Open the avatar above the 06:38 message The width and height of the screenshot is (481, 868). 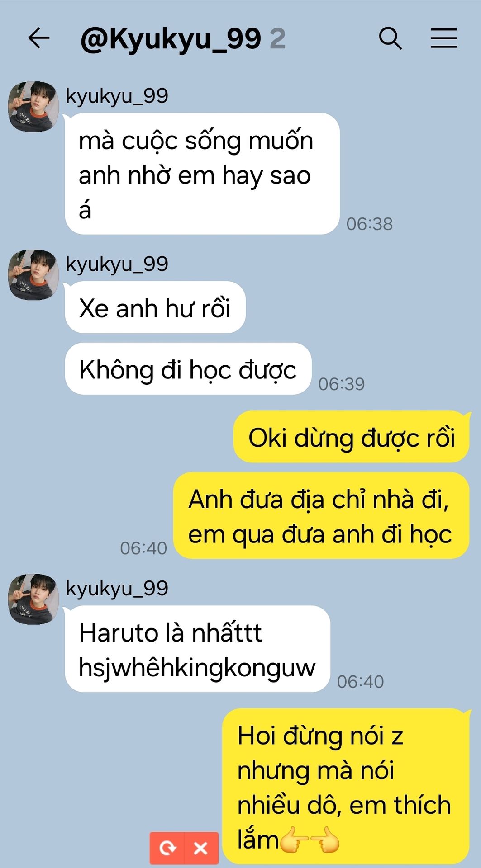point(33,107)
